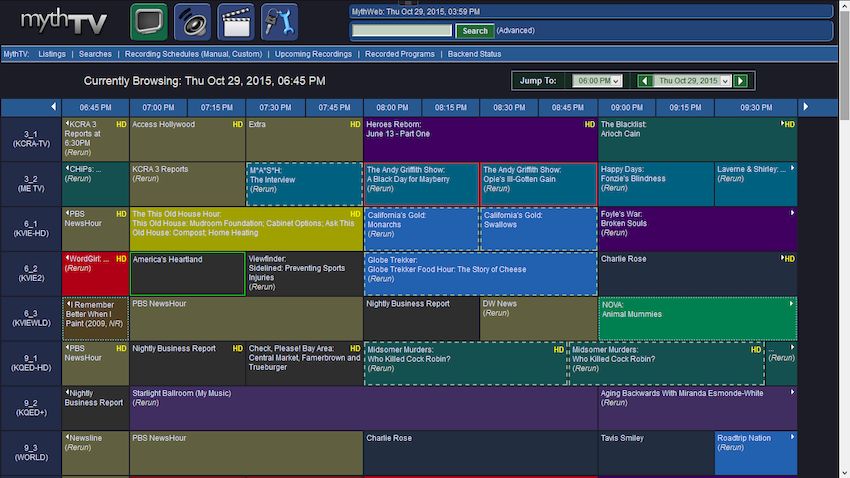The image size is (850, 478).
Task: Open the date dropdown Thu Oct 29, 2015
Action: click(692, 81)
